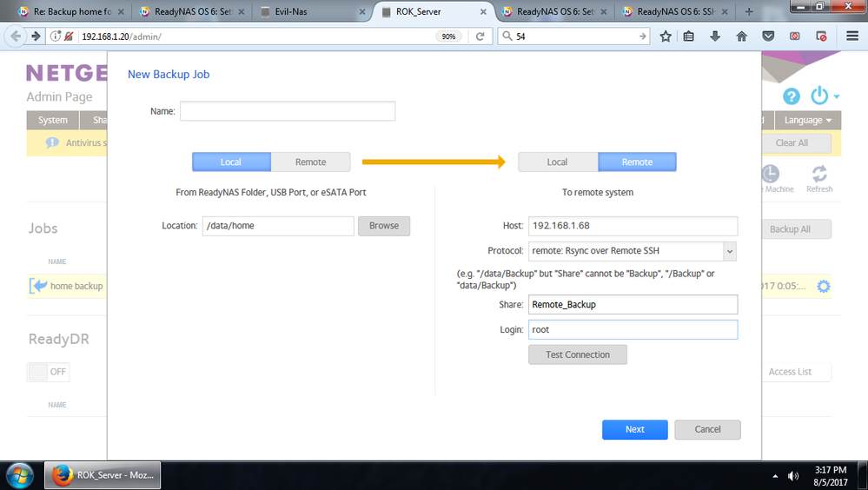Toggle the ReadyDR OFF switch
This screenshot has height=490, width=868.
[48, 372]
